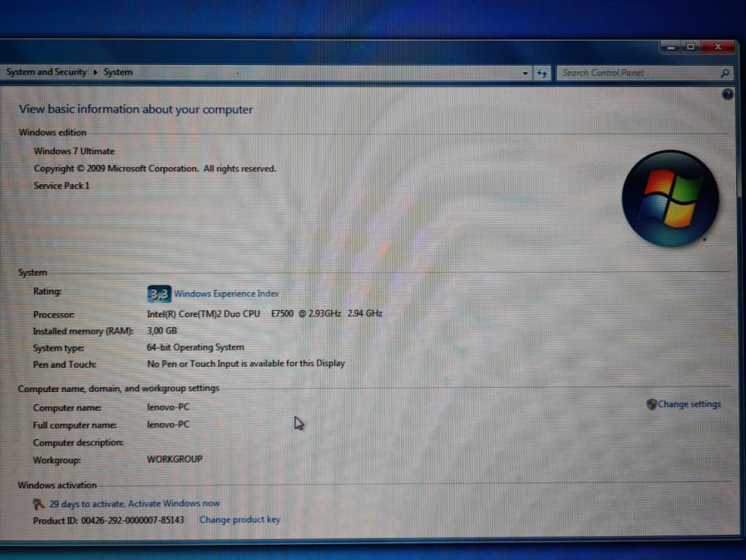Screen dimensions: 746x560
Task: Go to System and Security breadcrumb
Action: (x=46, y=72)
